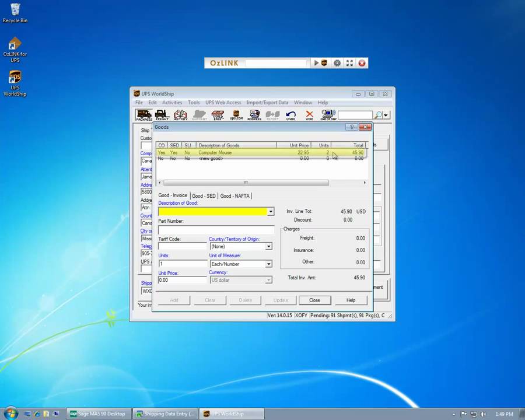This screenshot has width=525, height=420.
Task: Click the Goods dialog help question icon
Action: pyautogui.click(x=351, y=127)
